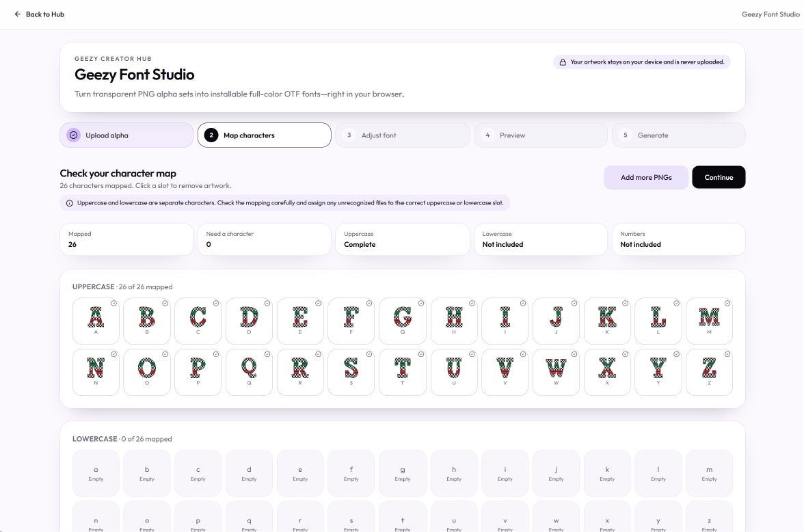The width and height of the screenshot is (804, 532).
Task: Click the Uppercase Complete stat card
Action: point(403,239)
